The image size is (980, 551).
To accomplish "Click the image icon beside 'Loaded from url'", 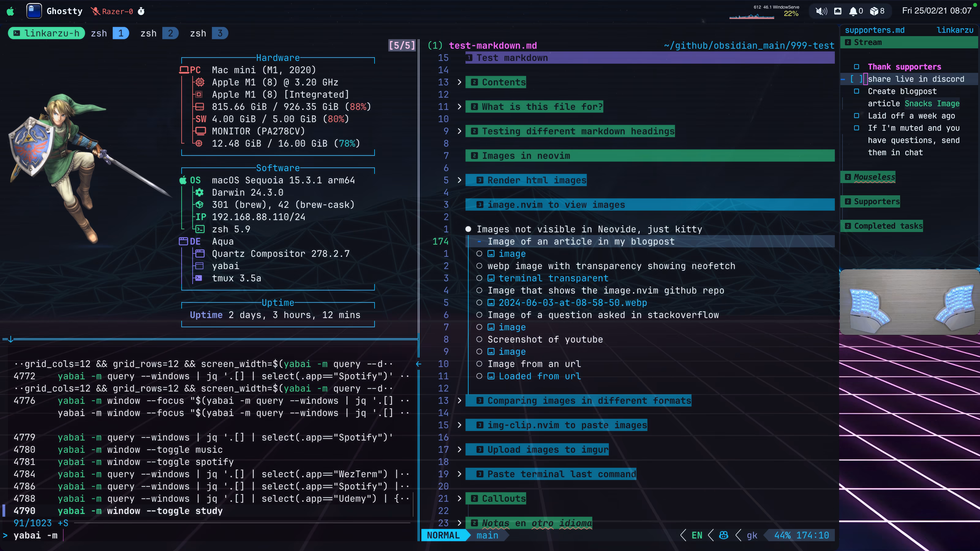I will (x=491, y=376).
